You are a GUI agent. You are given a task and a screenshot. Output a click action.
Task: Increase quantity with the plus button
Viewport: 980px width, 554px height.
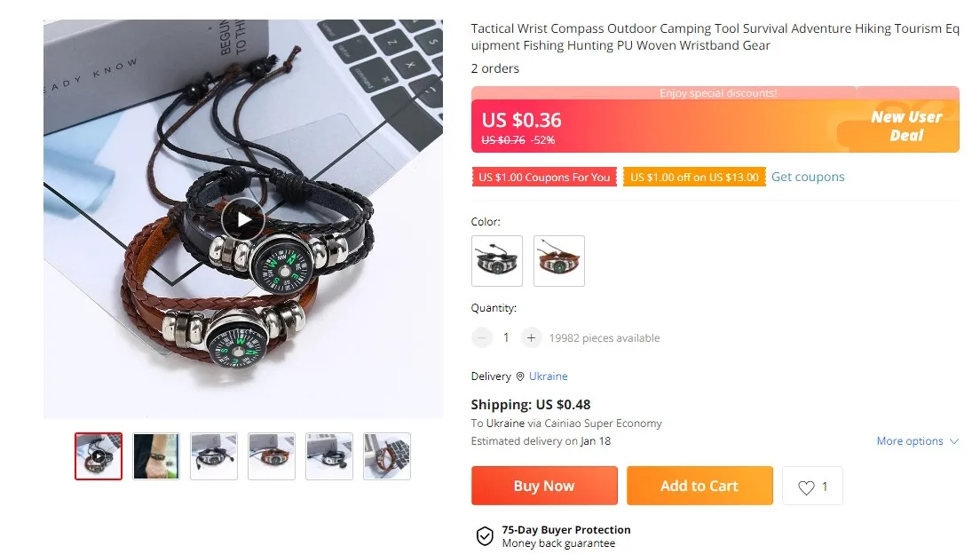tap(531, 337)
